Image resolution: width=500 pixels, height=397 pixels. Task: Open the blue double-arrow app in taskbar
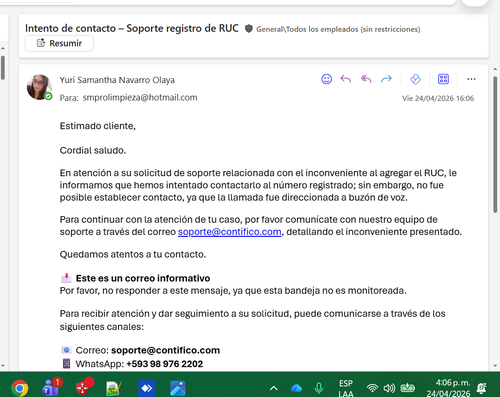tap(147, 388)
